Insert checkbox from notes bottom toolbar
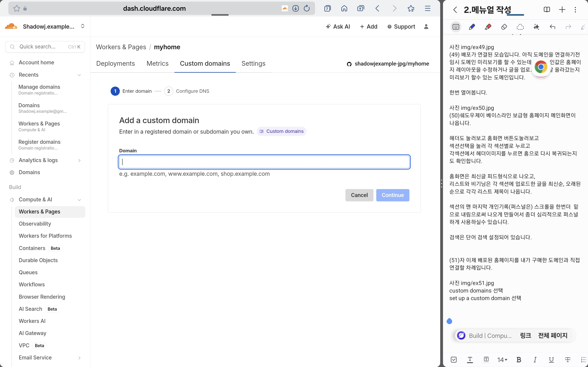The image size is (588, 367). 454,359
